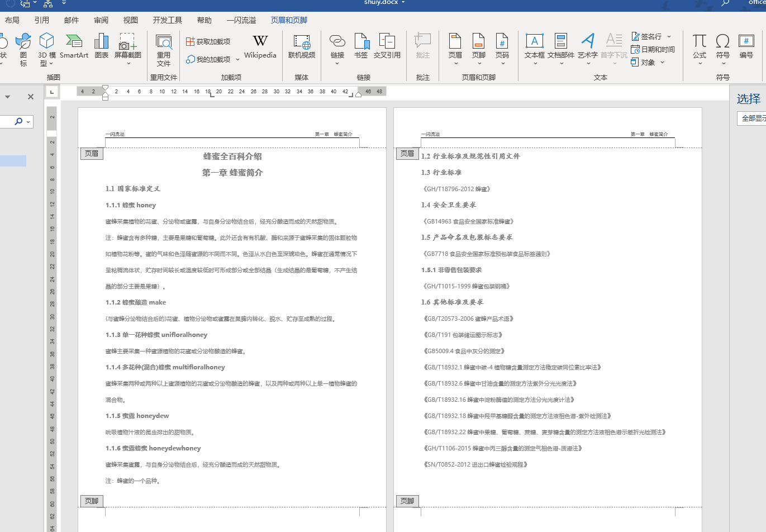Open Wikipedia add-in
766x532 pixels.
260,46
